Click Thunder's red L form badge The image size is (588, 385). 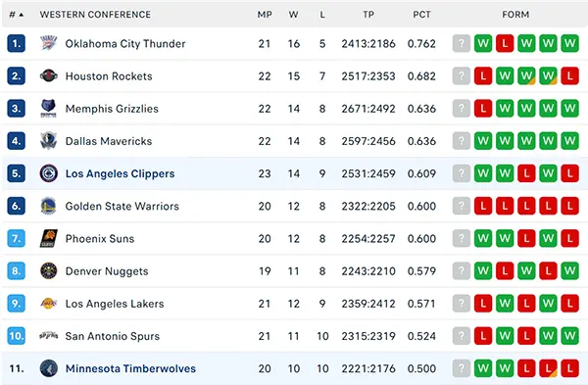[505, 43]
